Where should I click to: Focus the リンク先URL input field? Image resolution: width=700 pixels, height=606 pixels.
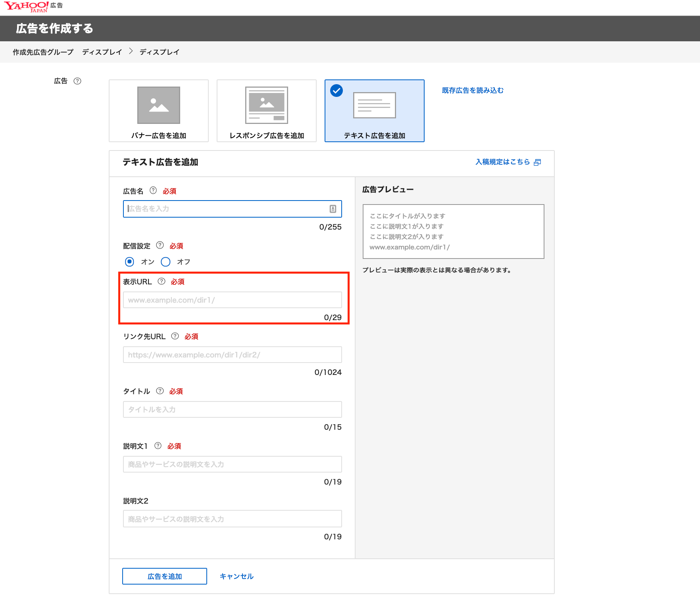(233, 355)
